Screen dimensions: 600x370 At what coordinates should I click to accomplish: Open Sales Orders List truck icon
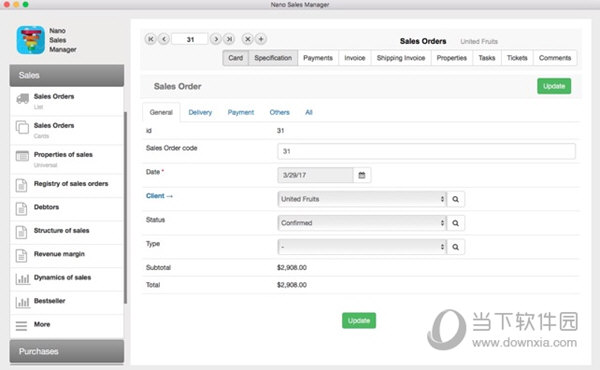click(x=23, y=99)
